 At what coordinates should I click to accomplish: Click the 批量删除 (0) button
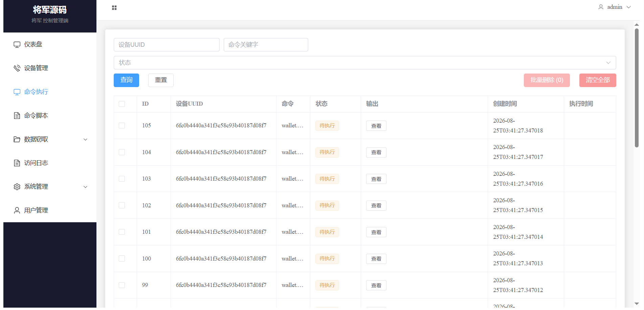pyautogui.click(x=547, y=80)
